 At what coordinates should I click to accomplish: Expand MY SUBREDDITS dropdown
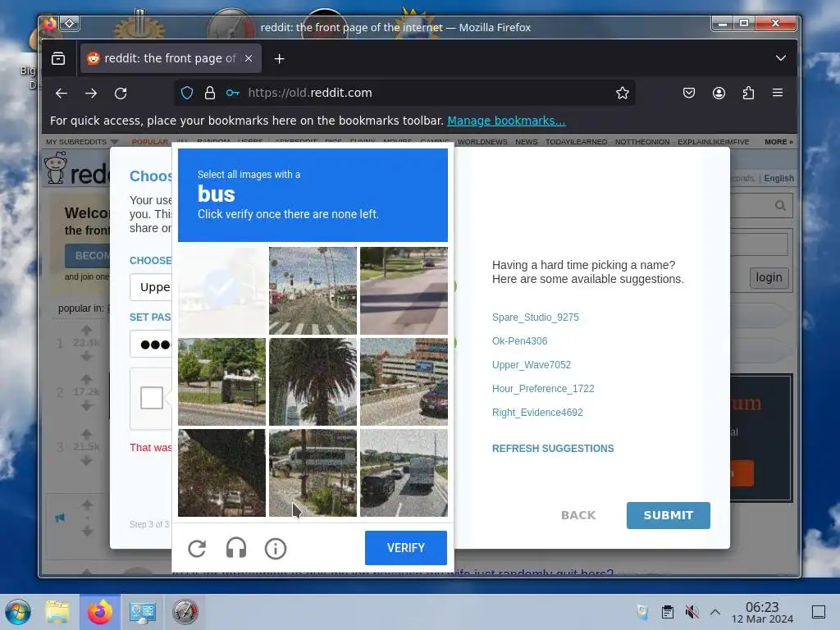click(x=82, y=142)
